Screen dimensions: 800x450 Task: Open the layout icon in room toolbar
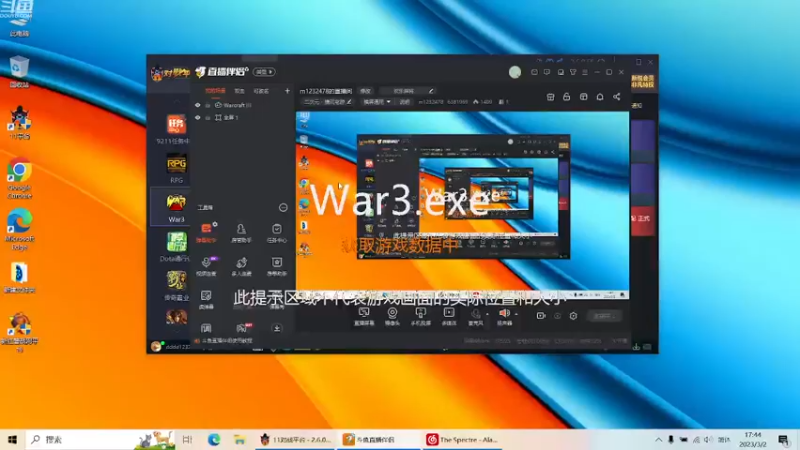pos(583,97)
